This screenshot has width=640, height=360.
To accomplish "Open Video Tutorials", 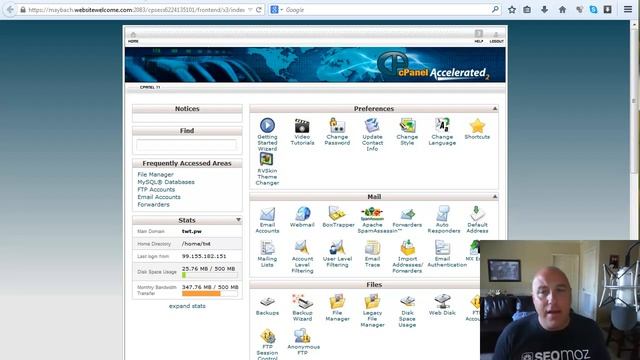I will (302, 126).
